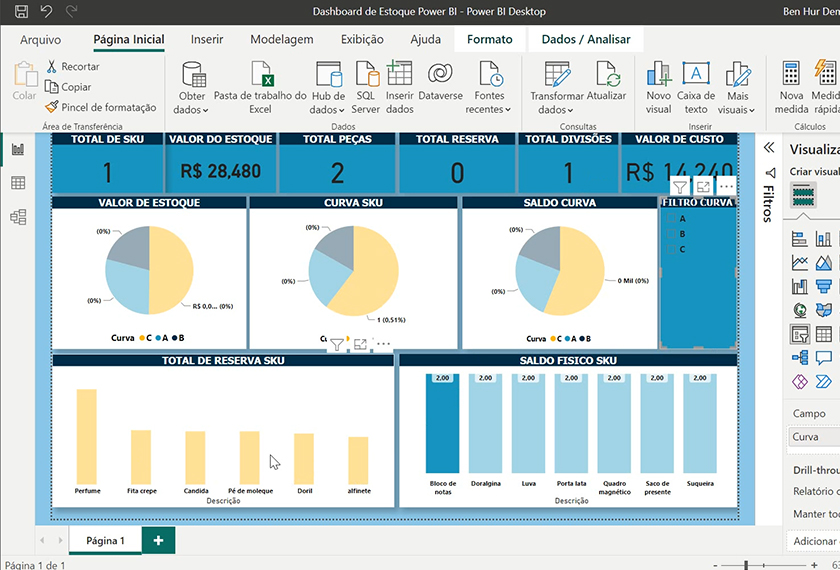Click the Obter dados database icon
Viewport: 840px width, 570px height.
click(192, 75)
